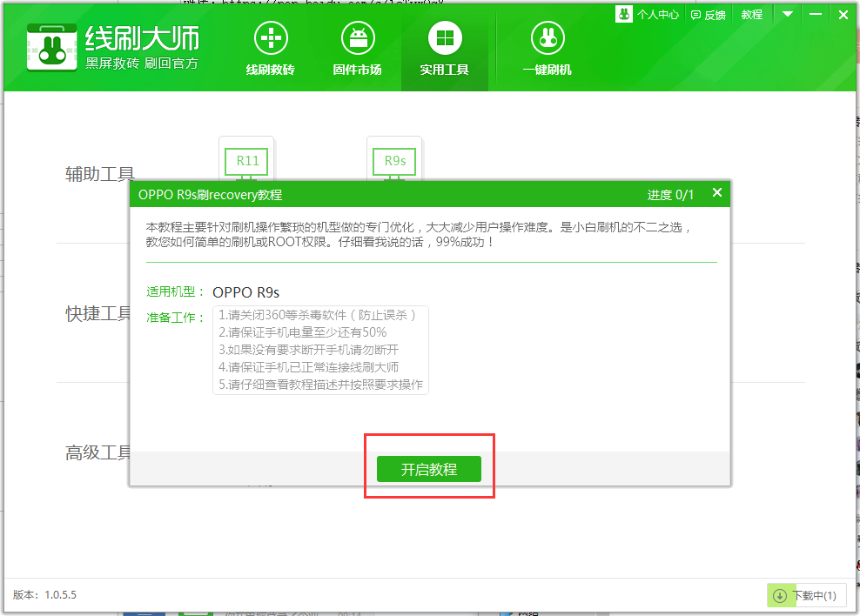Expand the title bar dropdown menu arrow
Viewport: 860px width, 616px height.
click(x=788, y=14)
